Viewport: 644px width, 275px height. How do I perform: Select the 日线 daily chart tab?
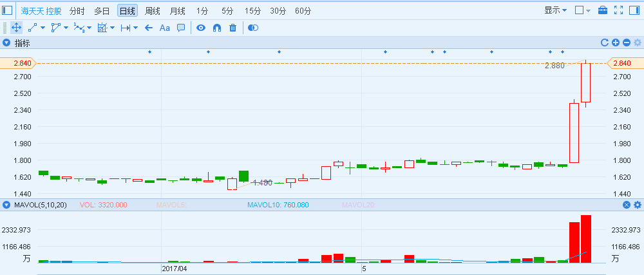(x=128, y=11)
